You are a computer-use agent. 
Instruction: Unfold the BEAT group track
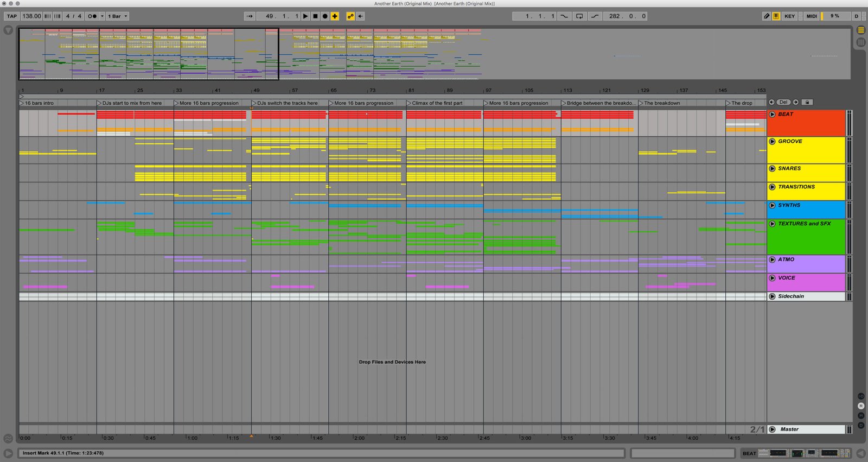[773, 115]
